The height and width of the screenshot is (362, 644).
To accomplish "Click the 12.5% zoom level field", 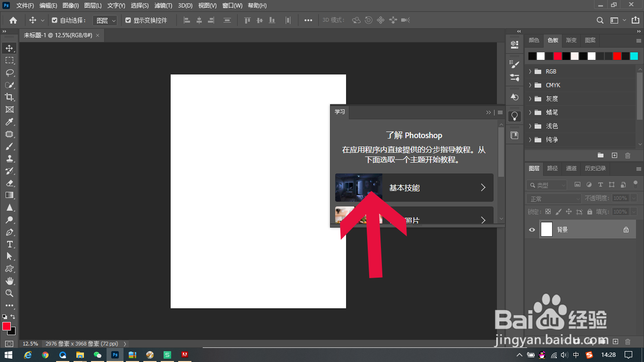I will point(30,344).
